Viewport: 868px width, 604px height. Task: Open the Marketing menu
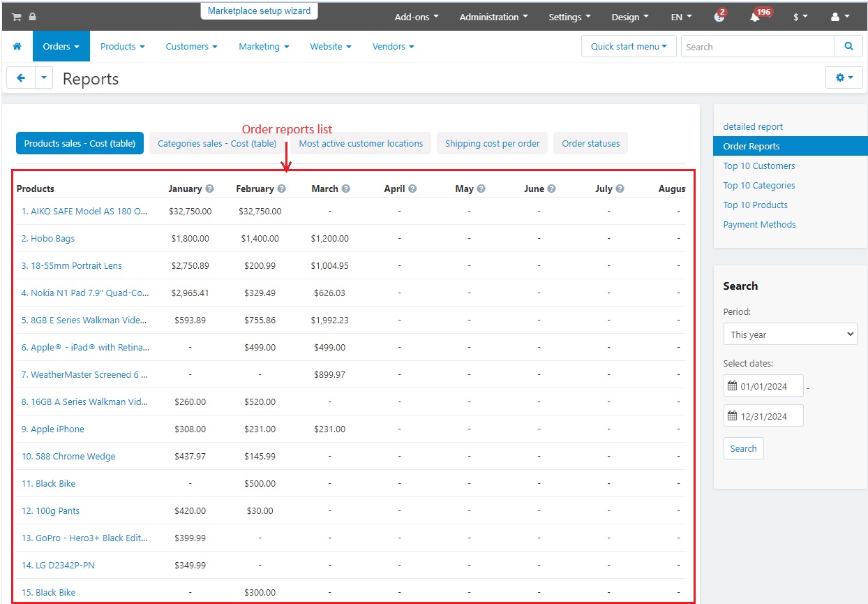pos(264,47)
